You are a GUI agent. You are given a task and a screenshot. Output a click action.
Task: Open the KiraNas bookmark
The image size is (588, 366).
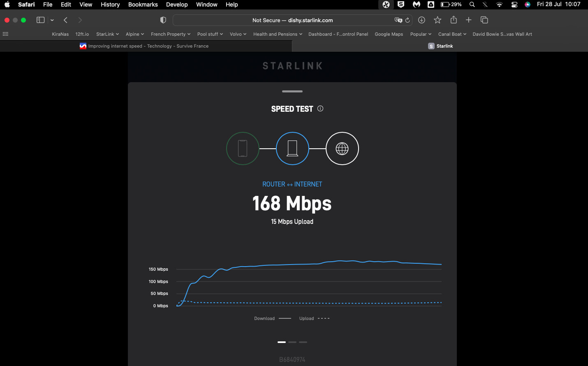(x=60, y=34)
